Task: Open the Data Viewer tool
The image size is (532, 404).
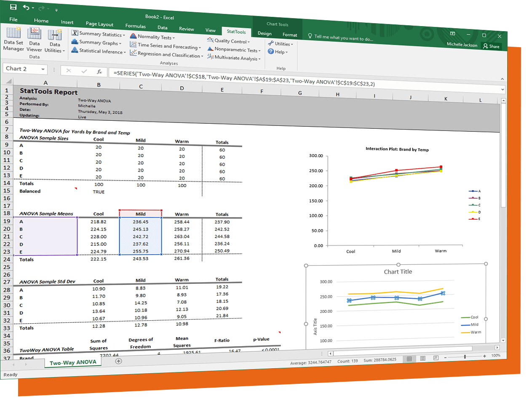Action: (34, 40)
